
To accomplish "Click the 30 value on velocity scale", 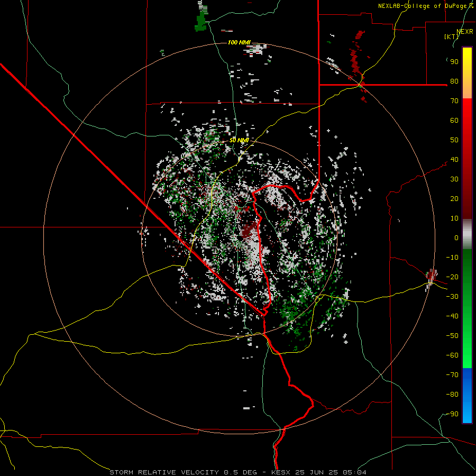I will pyautogui.click(x=454, y=179).
